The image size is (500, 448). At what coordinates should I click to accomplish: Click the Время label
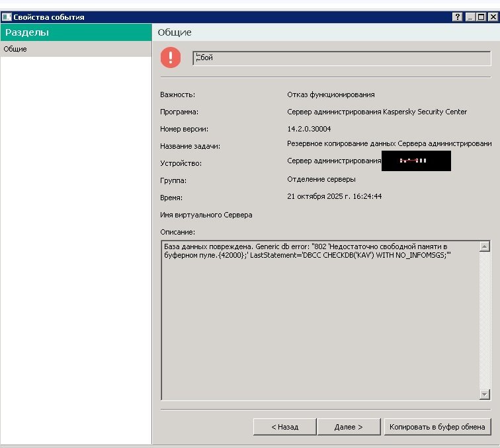tap(171, 198)
